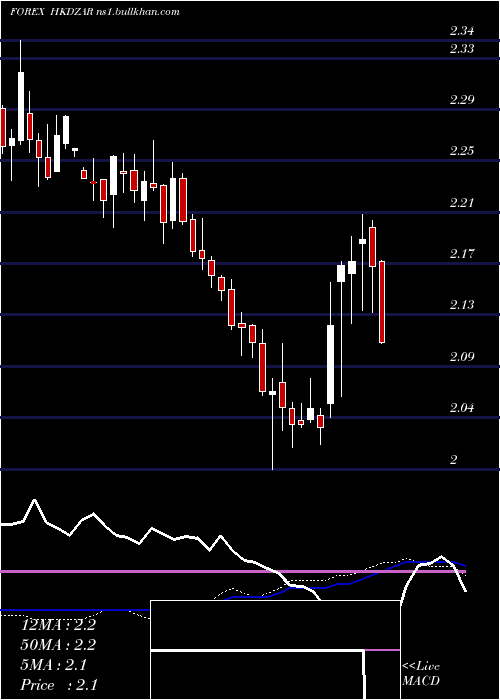Click the '5MA : 2.1' reading
Screen dimensions: 500x700
54,665
